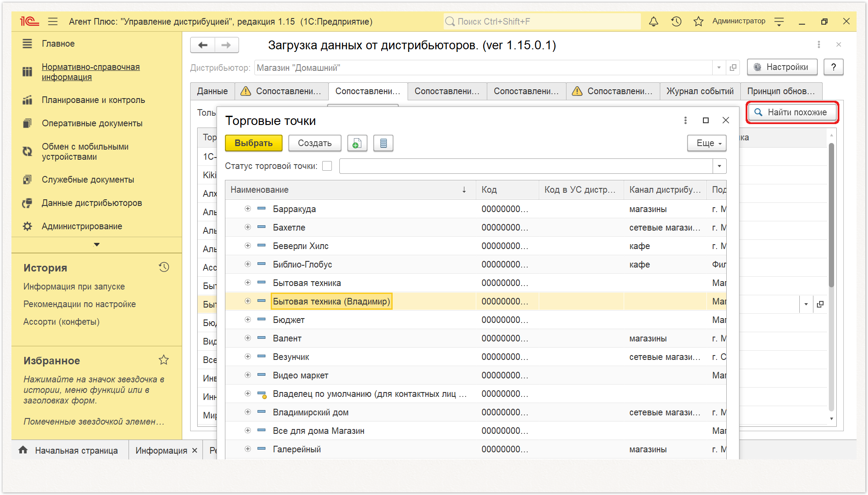Open the Информация bottom tab
The height and width of the screenshot is (495, 868).
(161, 451)
